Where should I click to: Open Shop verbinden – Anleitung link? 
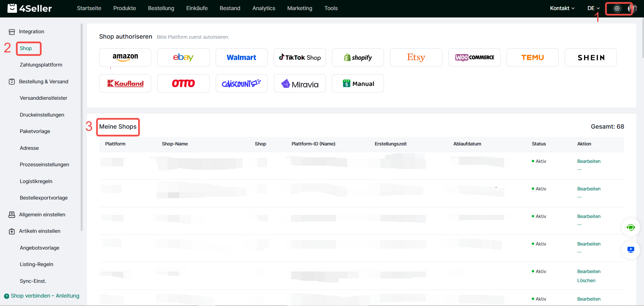(45, 296)
